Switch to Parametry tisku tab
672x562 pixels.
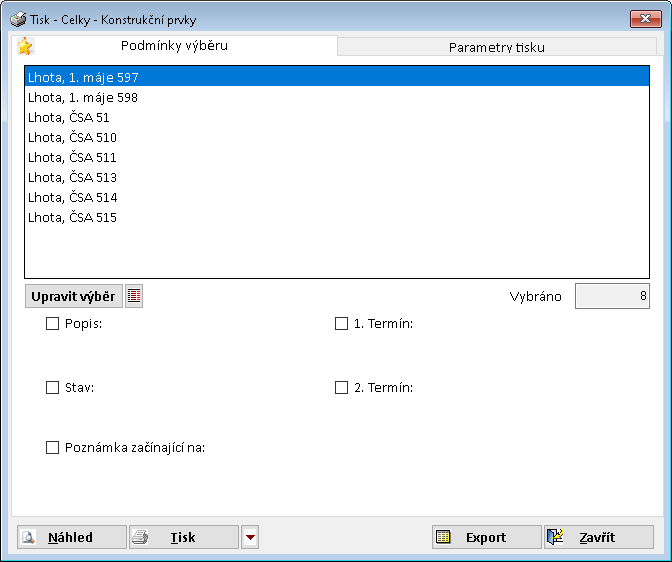coord(497,47)
